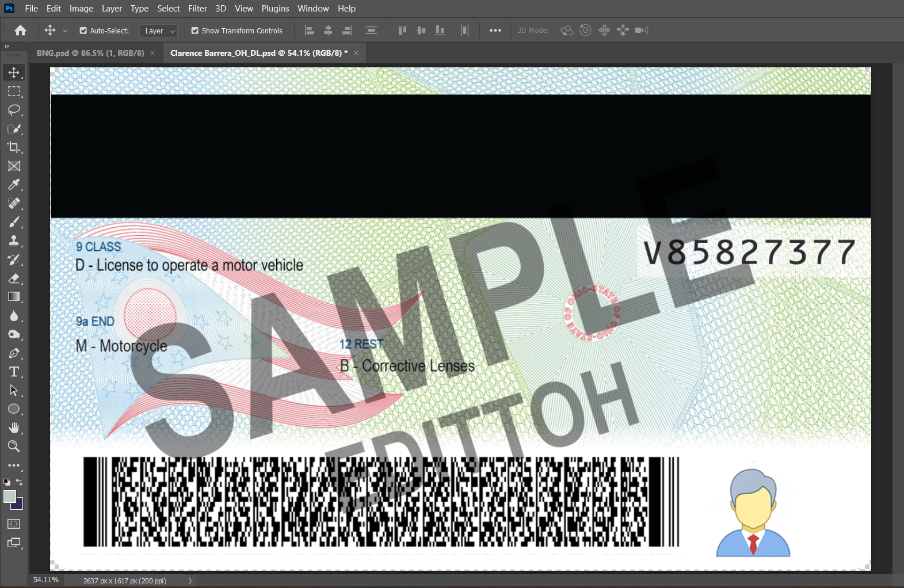Screen dimensions: 904x588
Task: Select the Rectangular Marquee tool
Action: 14,91
